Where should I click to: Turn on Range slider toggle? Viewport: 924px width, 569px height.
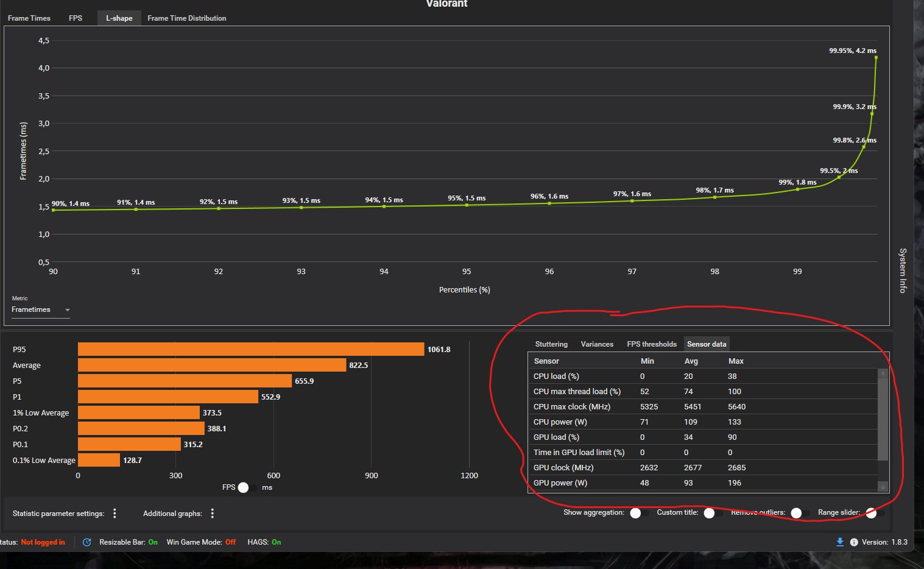point(875,513)
